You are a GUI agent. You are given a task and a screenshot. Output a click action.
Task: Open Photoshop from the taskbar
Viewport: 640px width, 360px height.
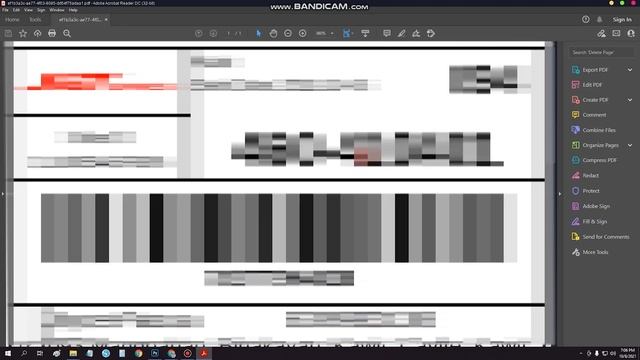pos(155,353)
